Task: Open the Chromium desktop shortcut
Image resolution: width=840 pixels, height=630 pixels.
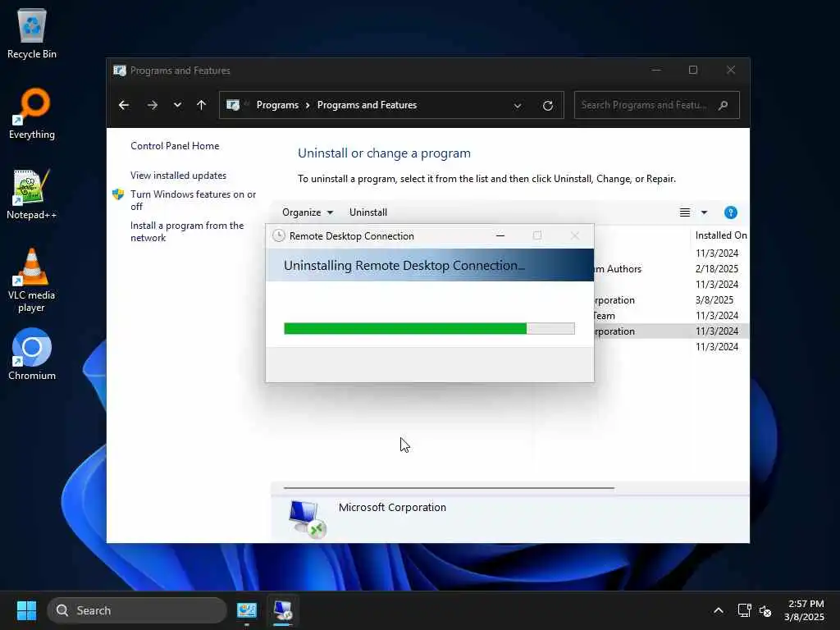Action: [32, 354]
